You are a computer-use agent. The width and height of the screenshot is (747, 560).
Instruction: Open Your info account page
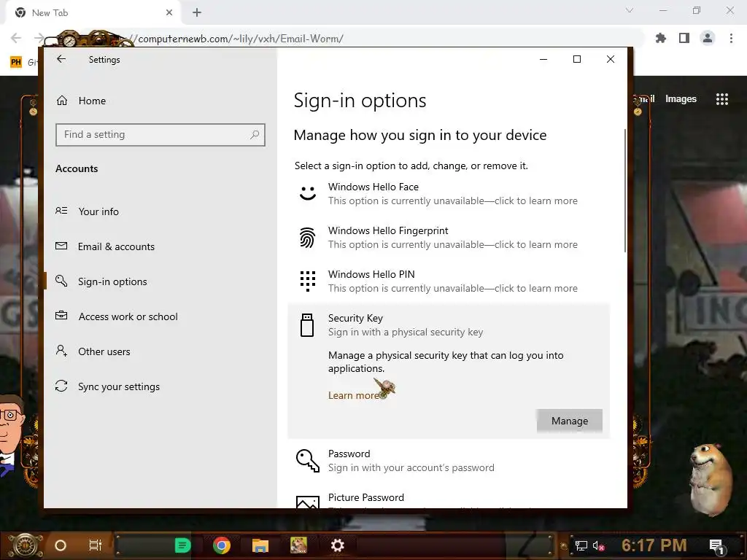pyautogui.click(x=98, y=211)
